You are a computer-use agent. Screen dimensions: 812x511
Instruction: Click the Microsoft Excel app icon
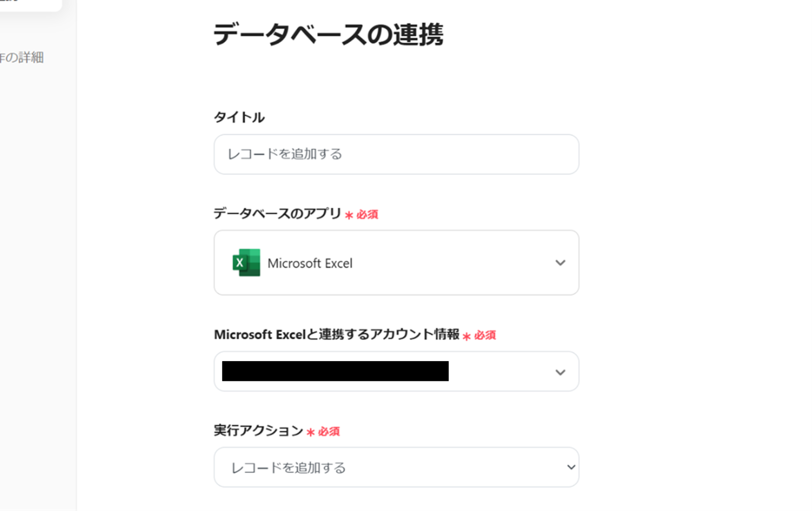pyautogui.click(x=246, y=263)
